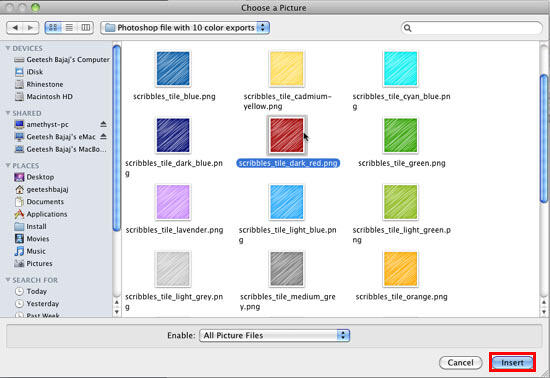This screenshot has width=550, height=378.
Task: Select scribbles_tile_blue.png thumbnail
Action: [173, 68]
